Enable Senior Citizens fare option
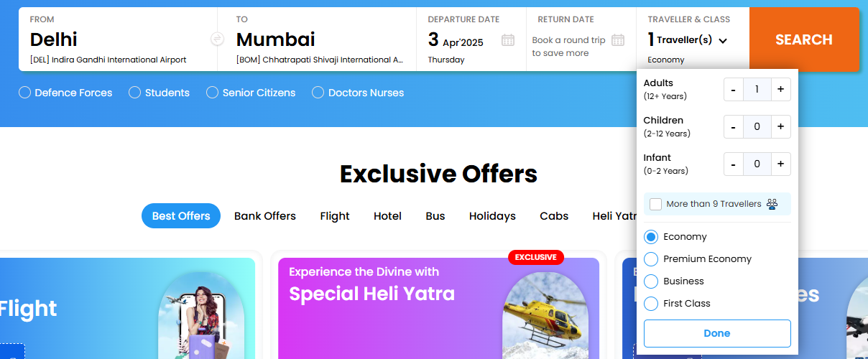Viewport: 868px width, 359px height. pos(212,93)
